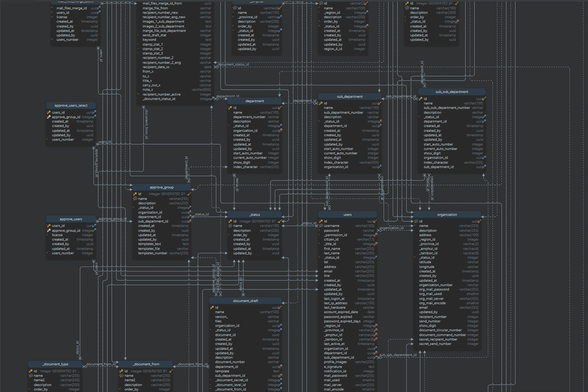
Task: Click the keyword column row
Action: (175, 40)
